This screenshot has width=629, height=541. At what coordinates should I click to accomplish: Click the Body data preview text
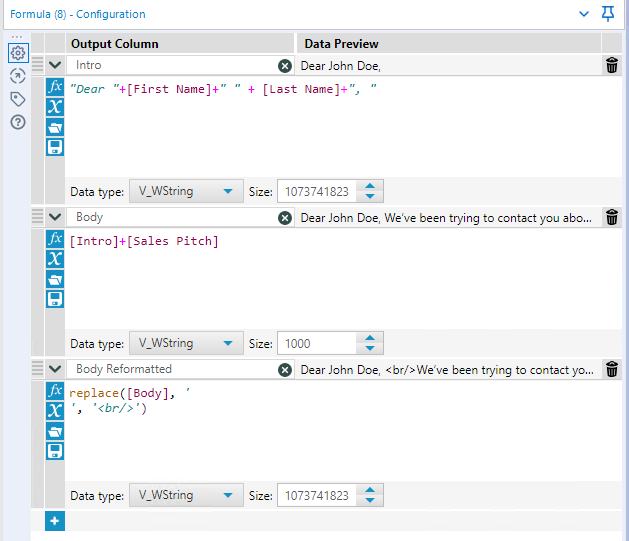446,218
